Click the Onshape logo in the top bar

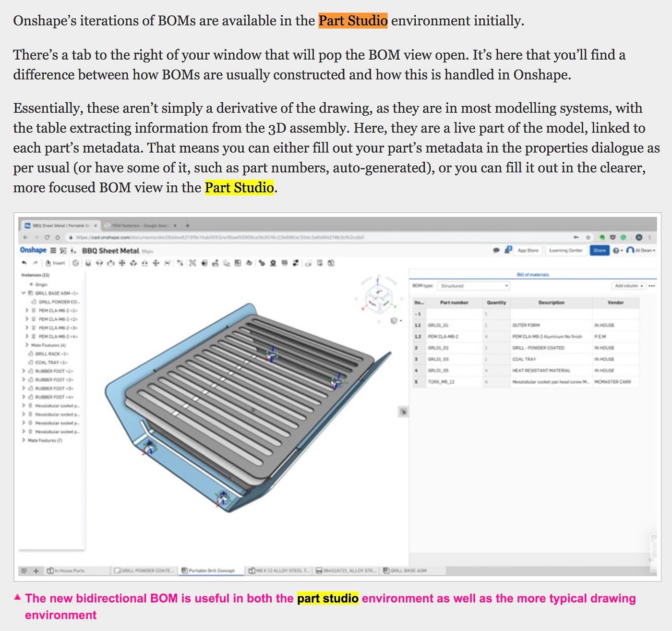(33, 250)
